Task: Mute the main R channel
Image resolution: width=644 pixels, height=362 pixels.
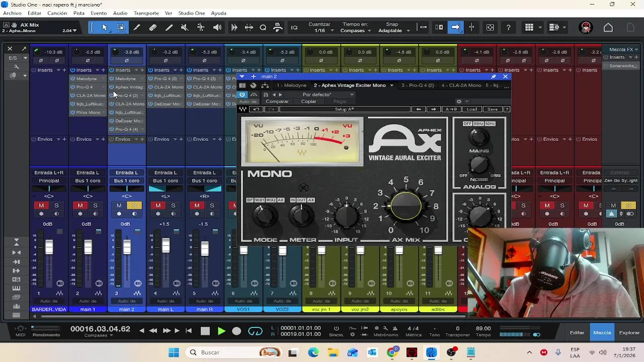Action: (197, 206)
